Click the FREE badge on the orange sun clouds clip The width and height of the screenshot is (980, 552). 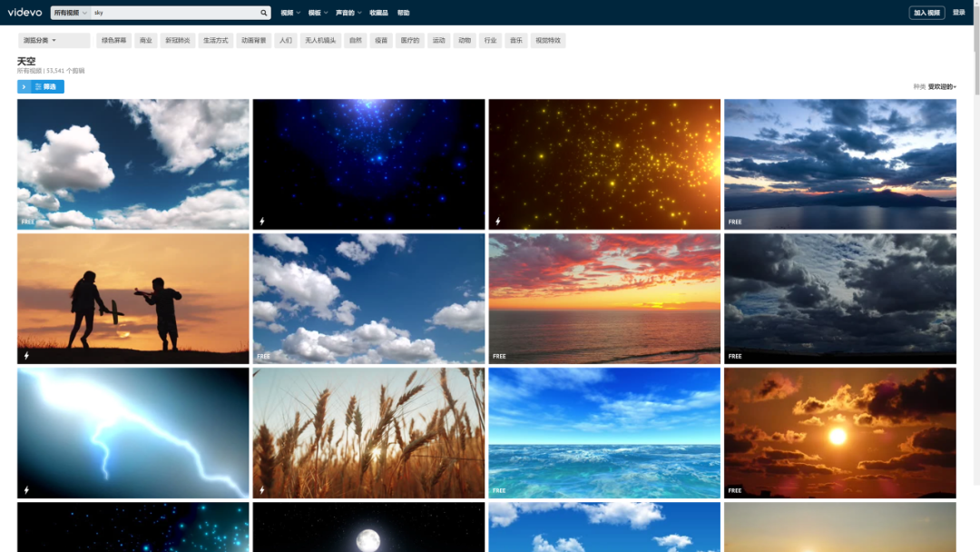(x=734, y=491)
